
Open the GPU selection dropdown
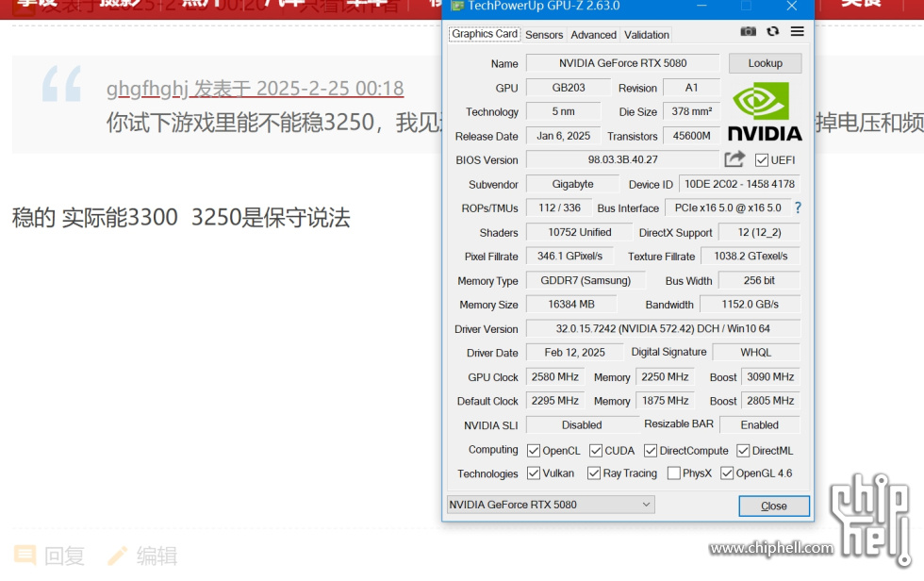point(551,505)
